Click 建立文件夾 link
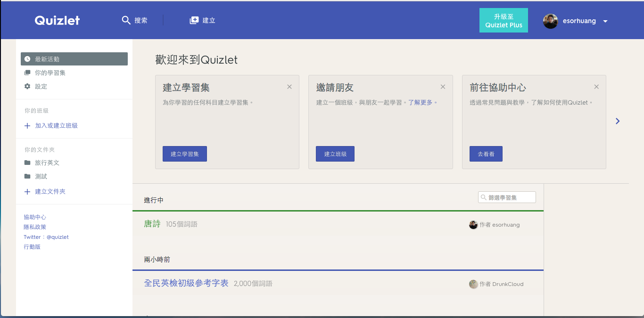The image size is (644, 318). pyautogui.click(x=50, y=192)
